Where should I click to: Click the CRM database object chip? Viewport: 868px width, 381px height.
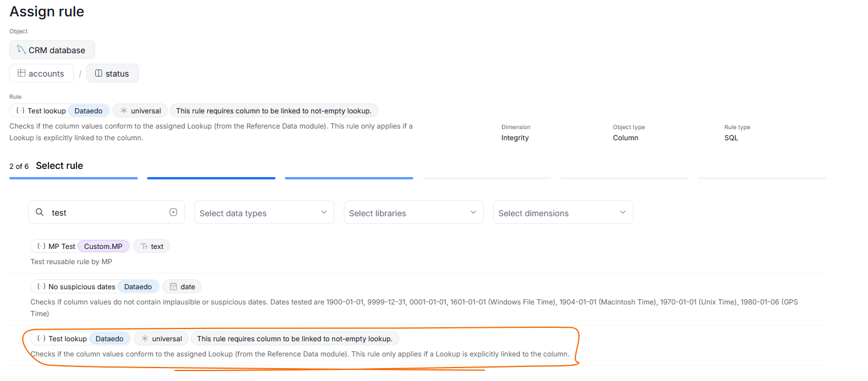coord(52,50)
